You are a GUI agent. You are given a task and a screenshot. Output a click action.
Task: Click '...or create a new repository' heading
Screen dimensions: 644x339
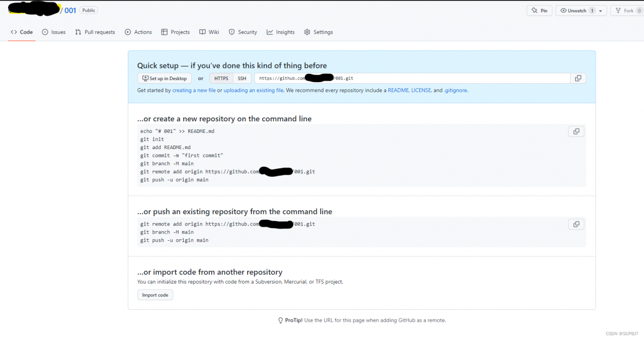[224, 119]
